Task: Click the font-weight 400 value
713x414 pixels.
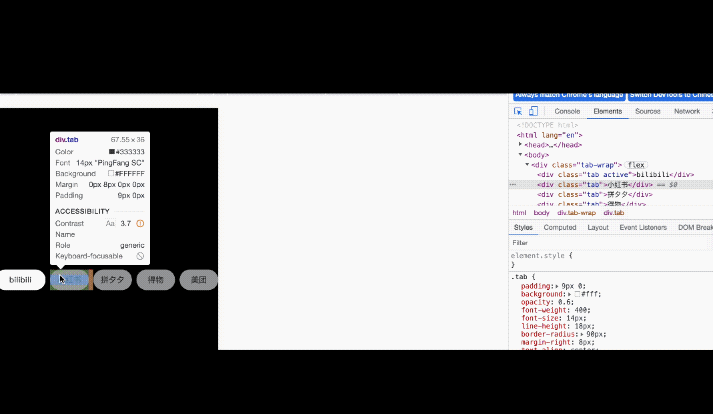Action: tap(582, 310)
